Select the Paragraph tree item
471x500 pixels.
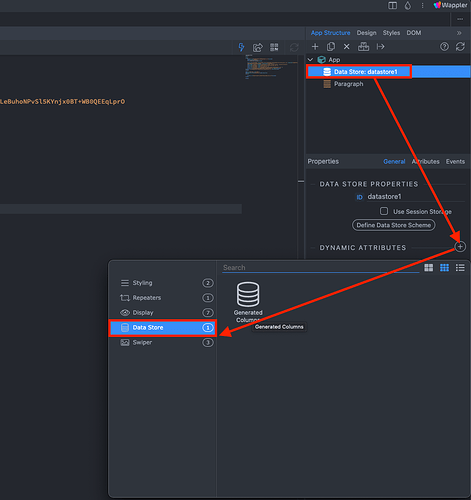point(349,84)
